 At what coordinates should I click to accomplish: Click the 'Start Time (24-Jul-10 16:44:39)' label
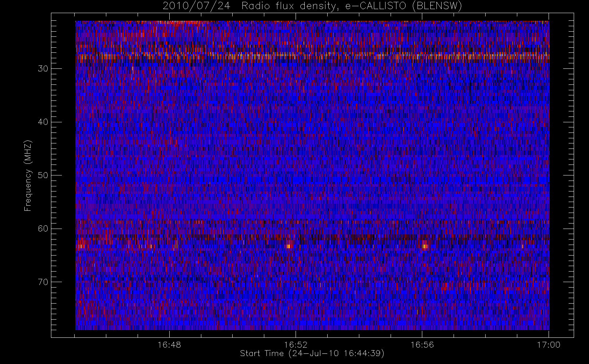point(312,353)
